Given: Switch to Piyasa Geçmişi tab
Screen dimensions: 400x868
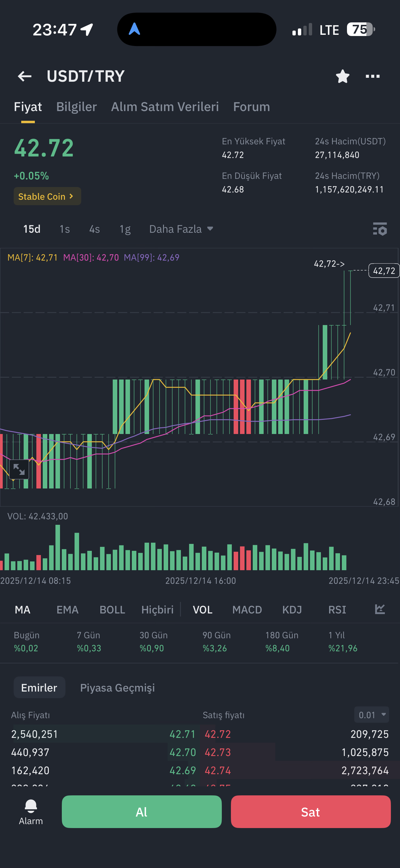Looking at the screenshot, I should tap(117, 687).
